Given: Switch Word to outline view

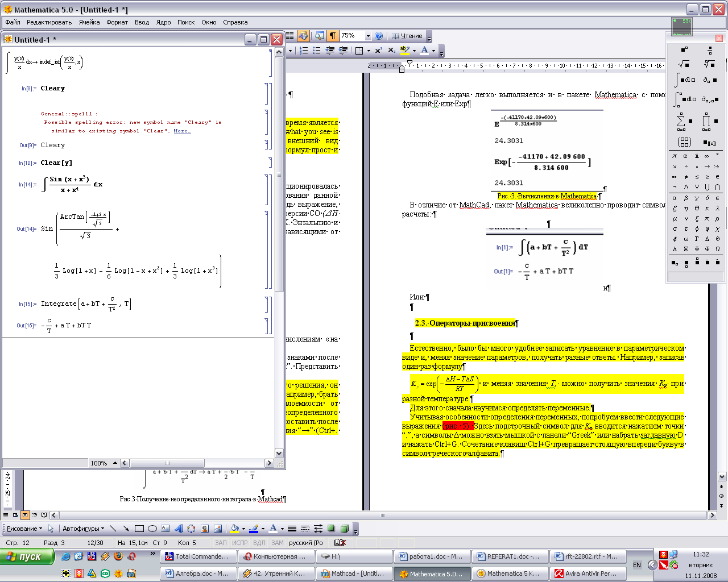Looking at the screenshot, I should coord(35,516).
